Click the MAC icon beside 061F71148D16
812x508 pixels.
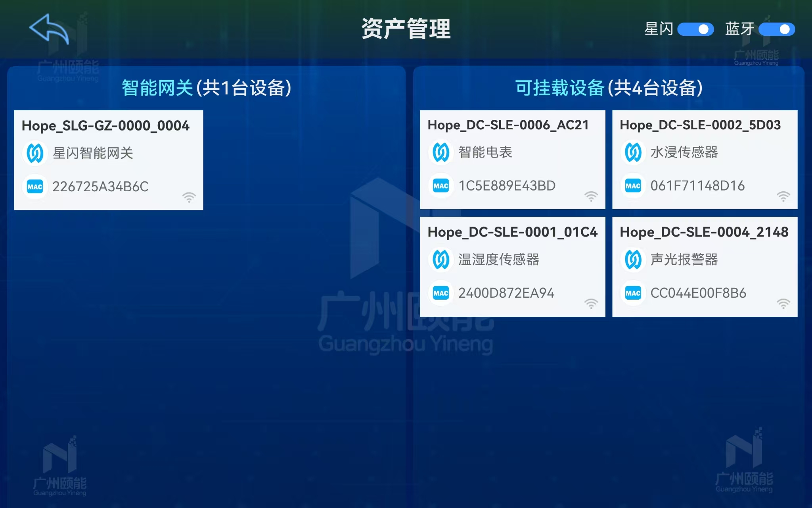[633, 186]
